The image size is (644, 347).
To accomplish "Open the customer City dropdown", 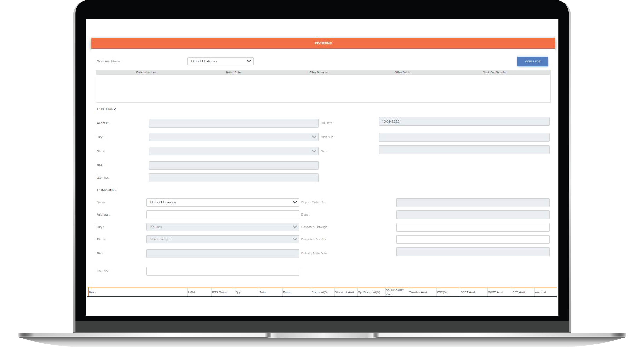I will pyautogui.click(x=233, y=137).
